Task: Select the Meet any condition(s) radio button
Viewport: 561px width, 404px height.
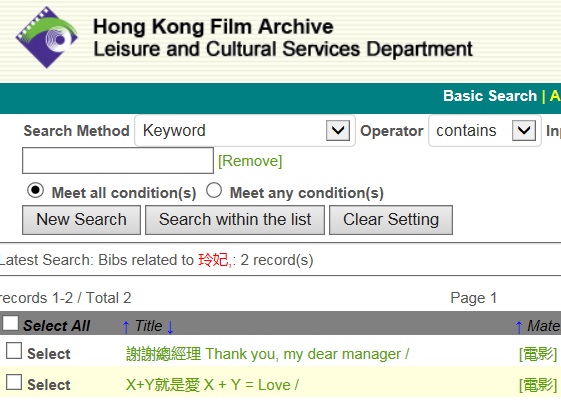Action: pyautogui.click(x=214, y=190)
